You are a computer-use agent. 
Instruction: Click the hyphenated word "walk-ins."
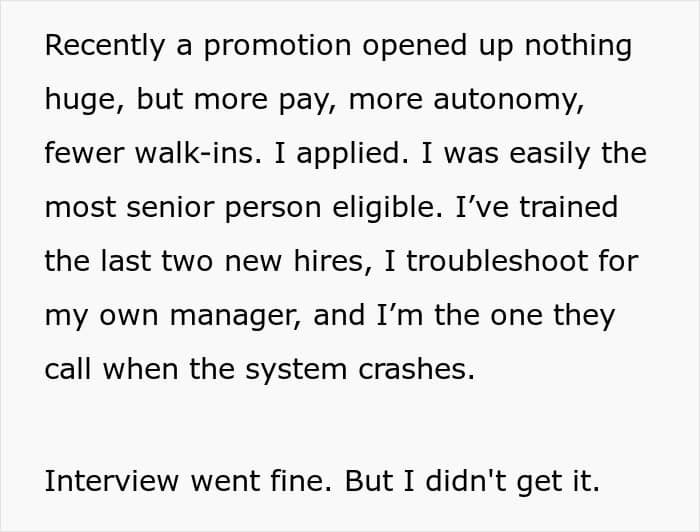[x=199, y=153]
